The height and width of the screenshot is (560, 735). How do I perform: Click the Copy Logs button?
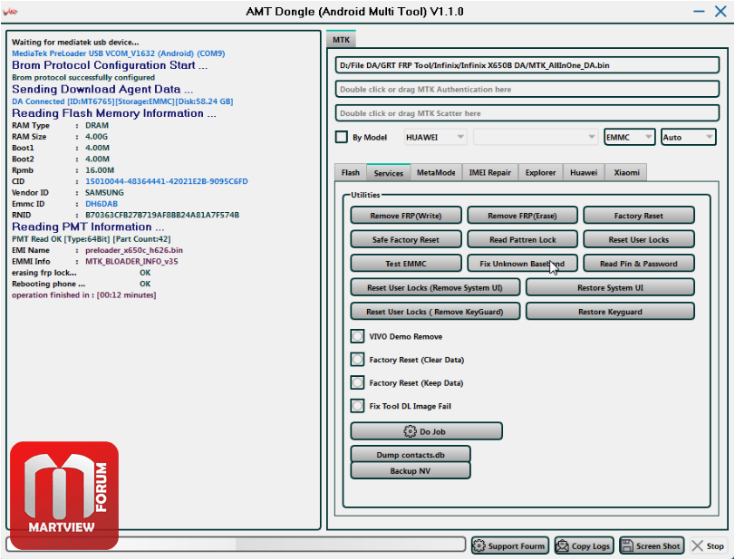click(584, 546)
